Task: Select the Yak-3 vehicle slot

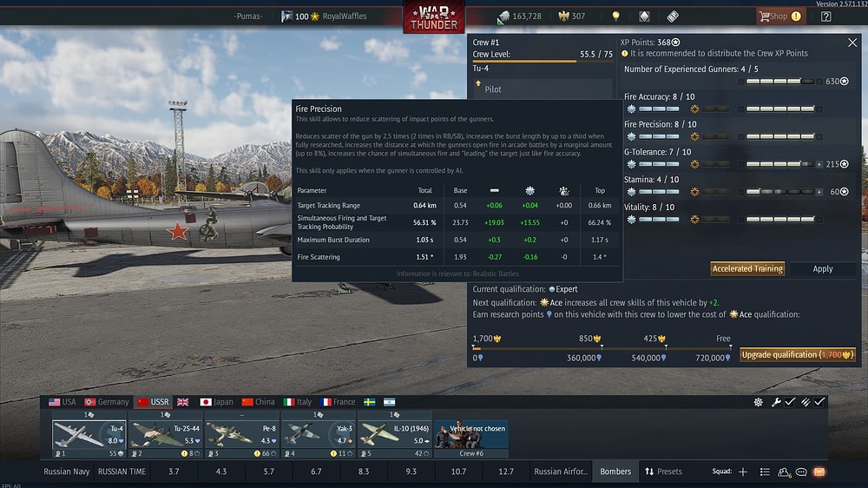Action: 318,434
